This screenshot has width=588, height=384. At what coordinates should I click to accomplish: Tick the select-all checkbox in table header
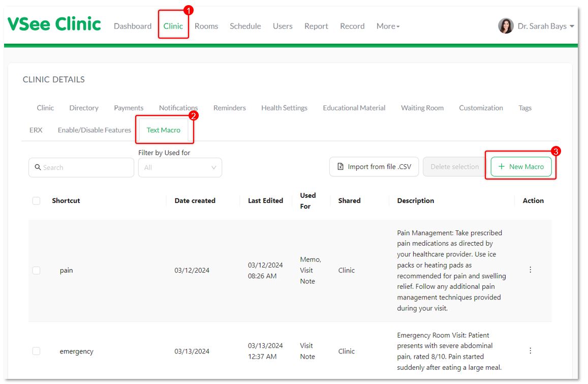[x=37, y=200]
